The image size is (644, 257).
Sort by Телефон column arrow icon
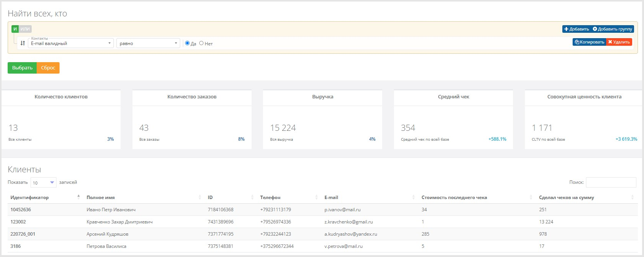coord(316,197)
